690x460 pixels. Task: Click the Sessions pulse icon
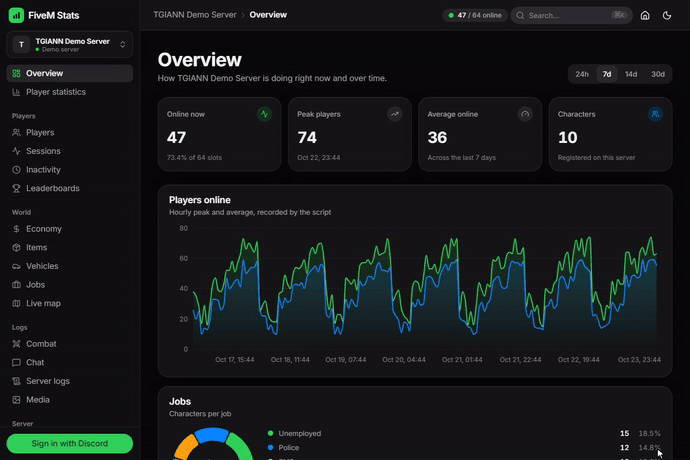click(16, 151)
